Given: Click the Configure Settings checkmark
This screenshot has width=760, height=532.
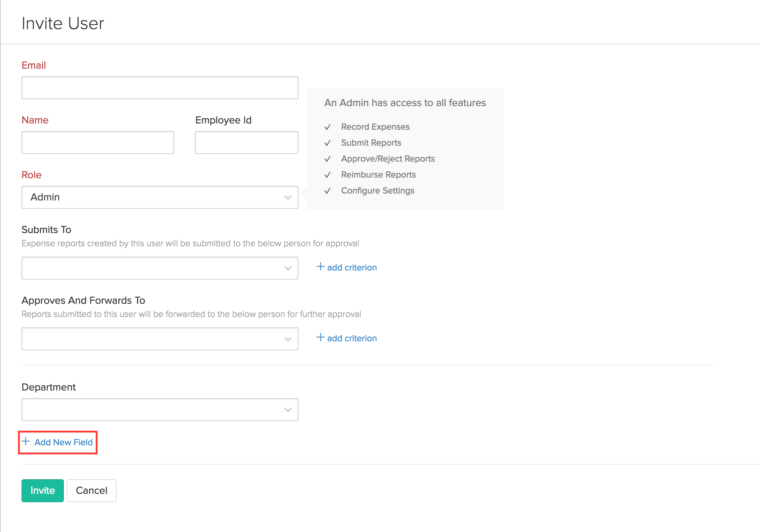Looking at the screenshot, I should click(327, 191).
